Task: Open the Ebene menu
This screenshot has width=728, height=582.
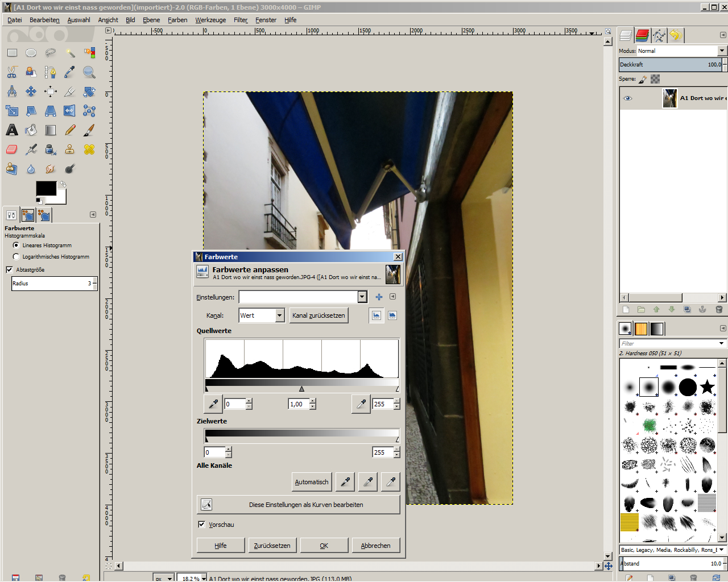Action: 151,20
